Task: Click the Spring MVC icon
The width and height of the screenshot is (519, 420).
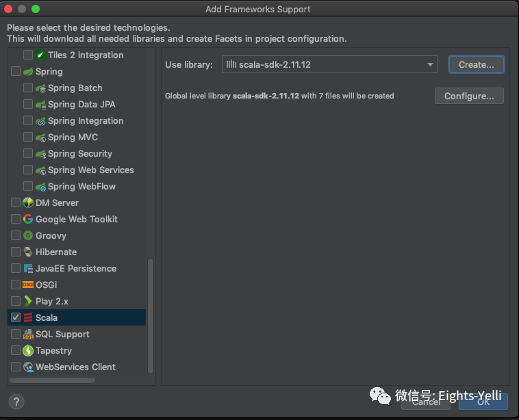Action: click(x=40, y=137)
